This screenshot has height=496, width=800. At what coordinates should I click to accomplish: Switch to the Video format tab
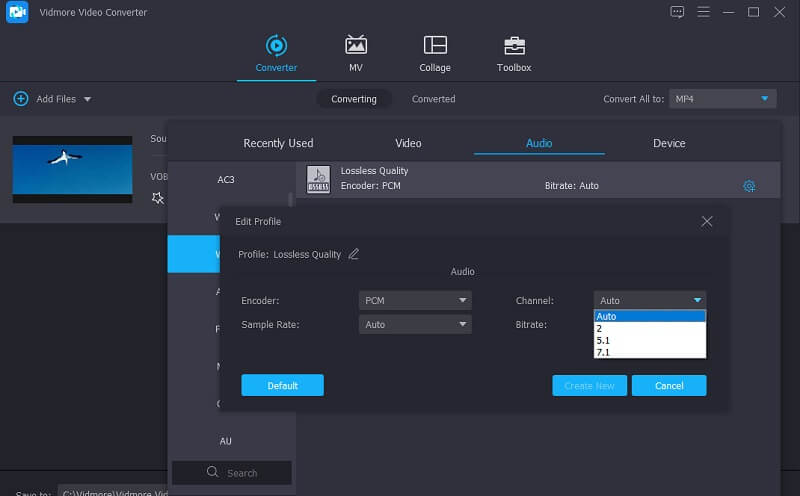408,143
